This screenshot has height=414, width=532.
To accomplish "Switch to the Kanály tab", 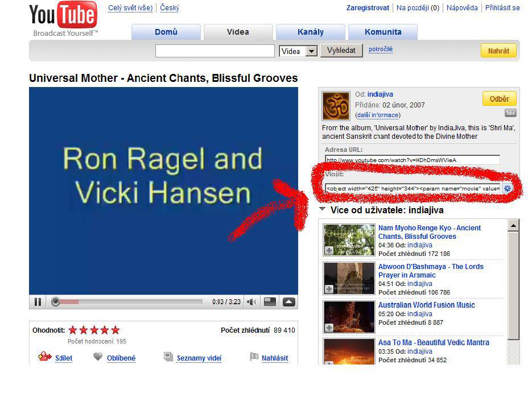I will click(311, 32).
